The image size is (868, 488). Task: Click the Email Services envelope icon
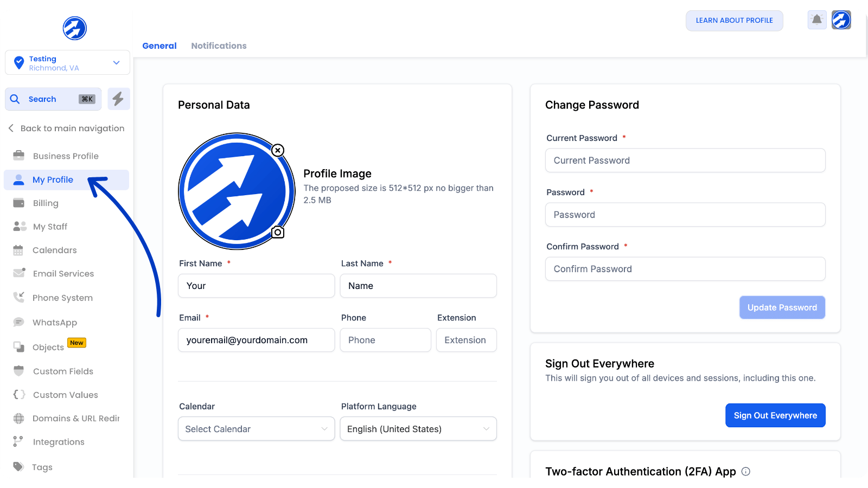click(x=19, y=273)
